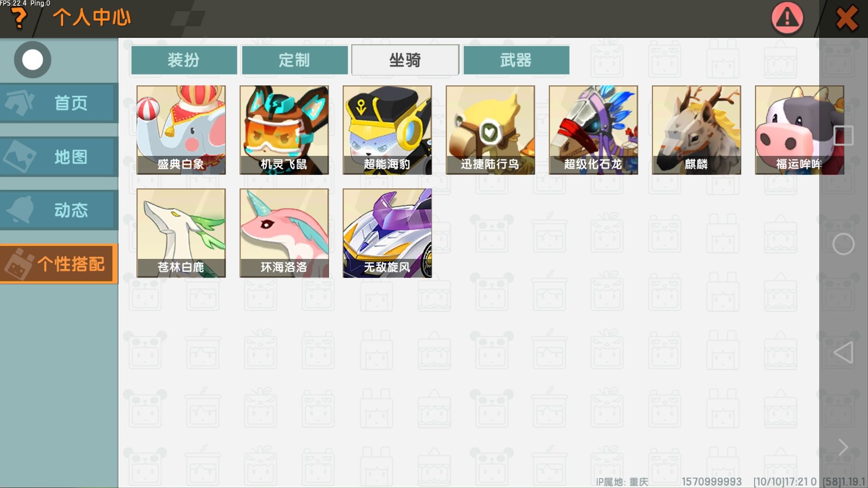Tap the white circle avatar button
Viewport: 868px width, 488px height.
pyautogui.click(x=33, y=60)
